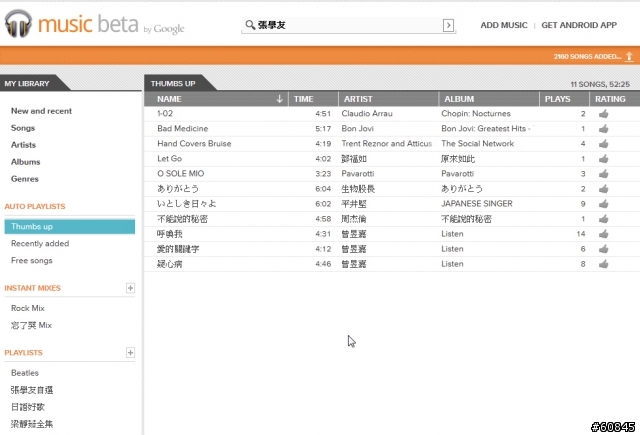Click the search magnifier icon
The width and height of the screenshot is (640, 435).
tap(250, 25)
